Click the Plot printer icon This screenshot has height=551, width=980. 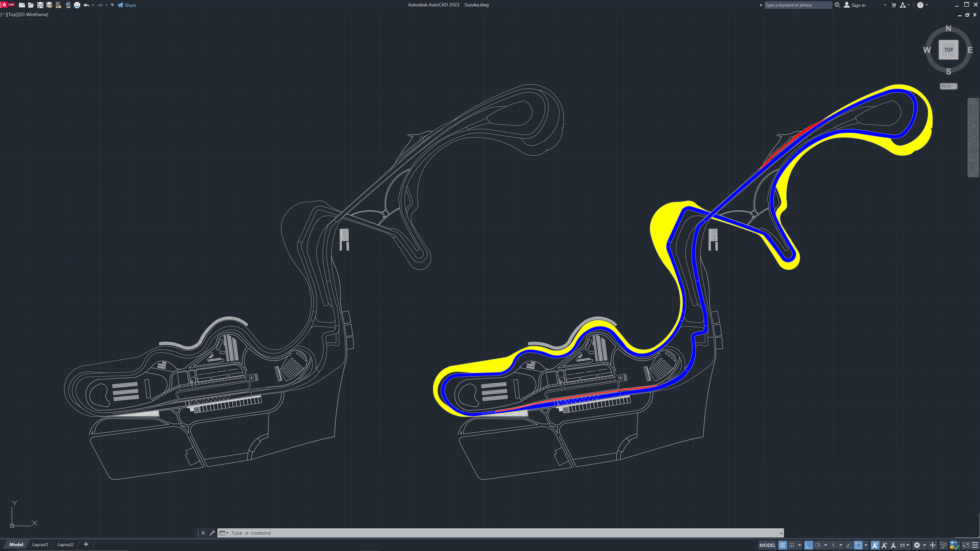pyautogui.click(x=77, y=5)
